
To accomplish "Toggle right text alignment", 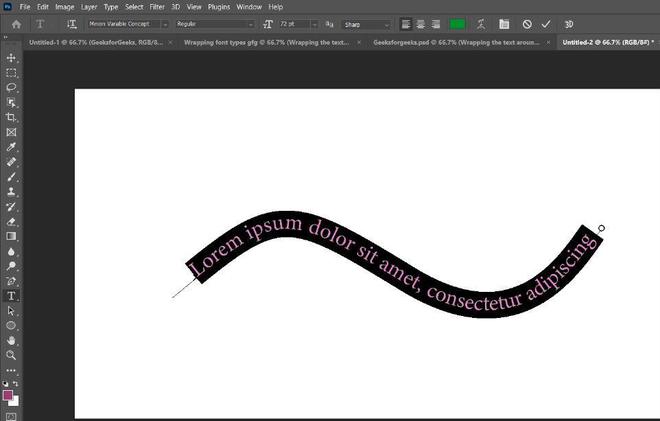I will pyautogui.click(x=436, y=23).
